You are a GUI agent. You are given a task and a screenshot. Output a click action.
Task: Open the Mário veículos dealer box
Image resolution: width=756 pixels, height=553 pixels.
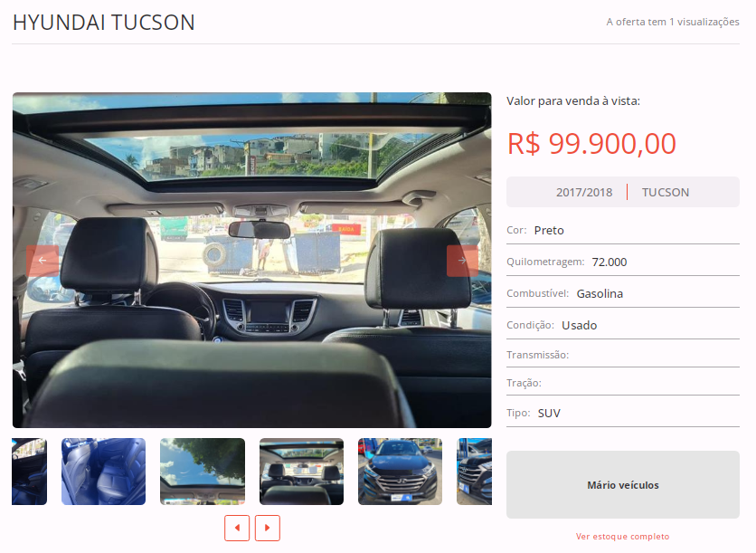[623, 485]
